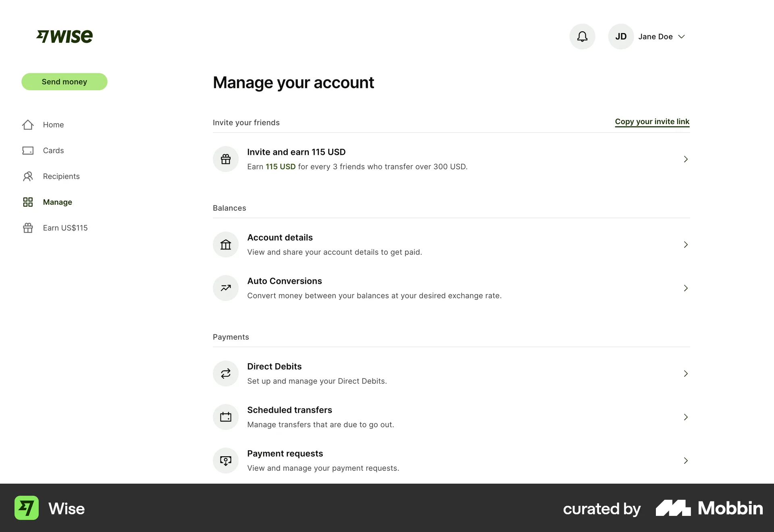Open Account details via its chevron arrow
The image size is (774, 532).
[x=686, y=244]
